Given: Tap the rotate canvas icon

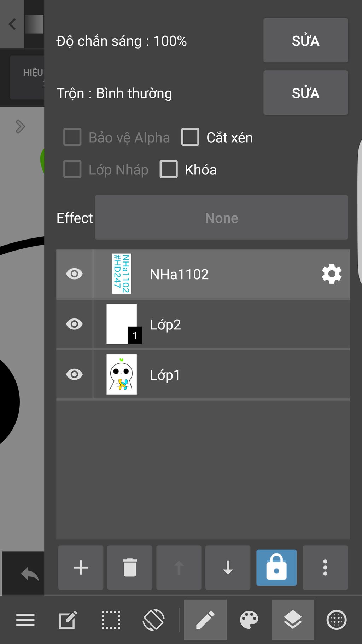Looking at the screenshot, I should tap(153, 620).
